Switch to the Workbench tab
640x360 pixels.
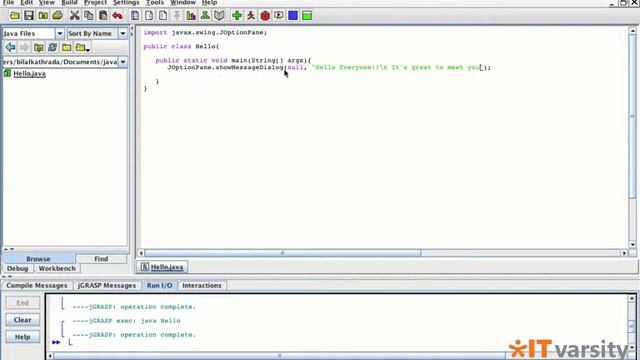[x=57, y=269]
